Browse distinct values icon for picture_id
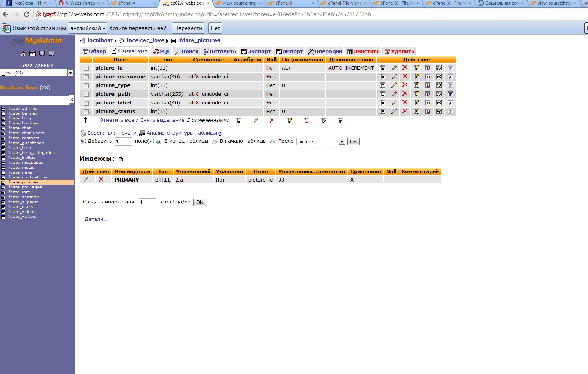The width and height of the screenshot is (588, 374). pos(382,68)
